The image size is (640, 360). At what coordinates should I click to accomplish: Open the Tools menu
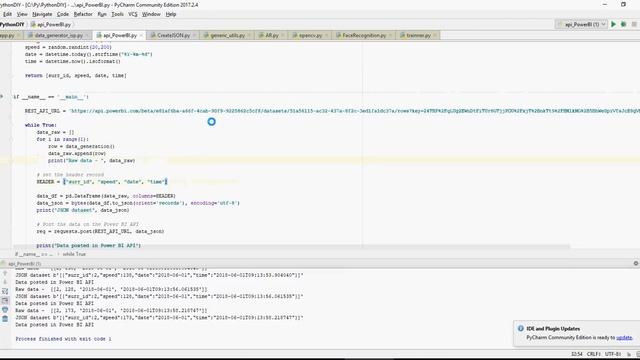(117, 14)
